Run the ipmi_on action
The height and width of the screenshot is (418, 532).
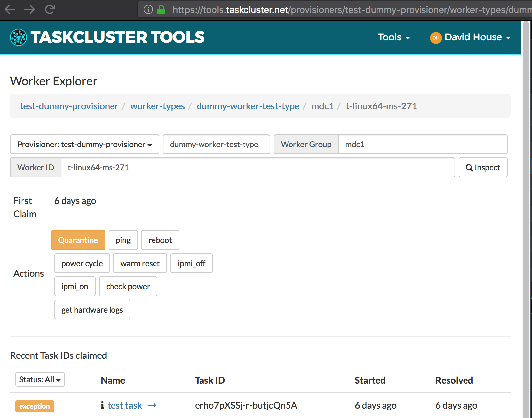[75, 286]
